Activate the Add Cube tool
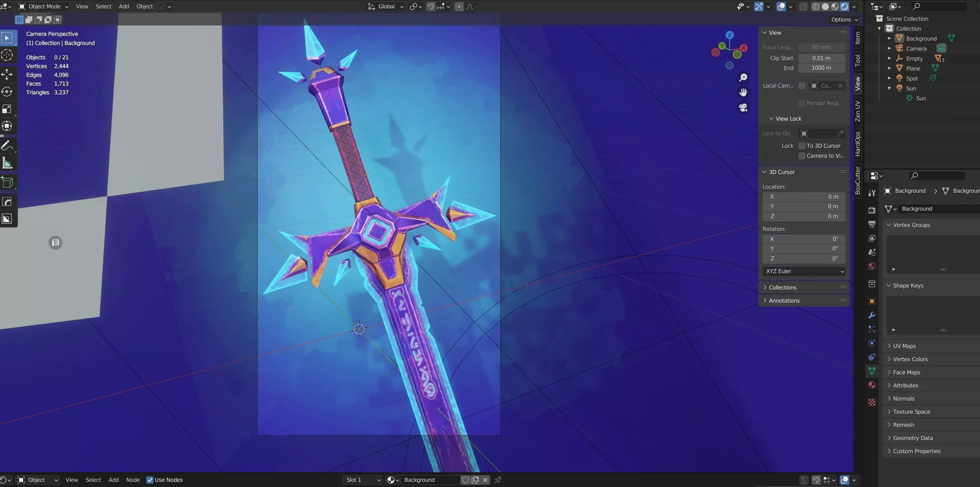This screenshot has height=487, width=980. (8, 182)
